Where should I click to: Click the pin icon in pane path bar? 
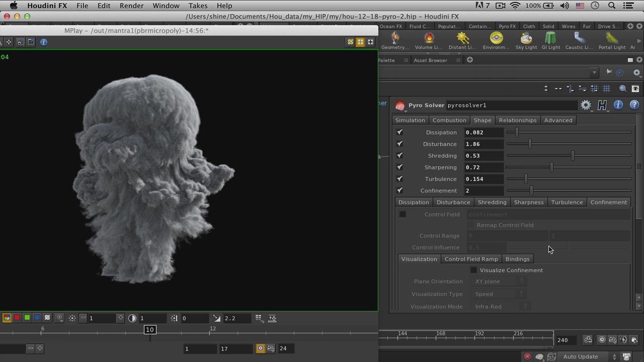pyautogui.click(x=609, y=72)
